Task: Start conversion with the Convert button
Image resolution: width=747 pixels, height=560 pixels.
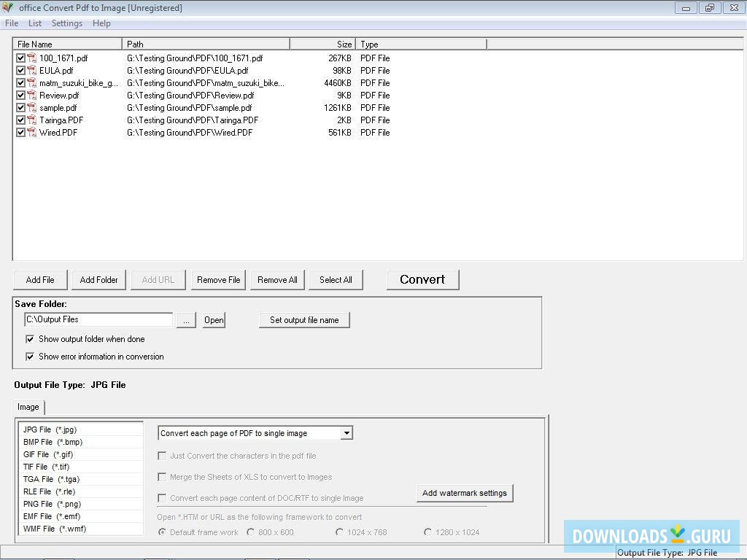Action: pos(422,279)
